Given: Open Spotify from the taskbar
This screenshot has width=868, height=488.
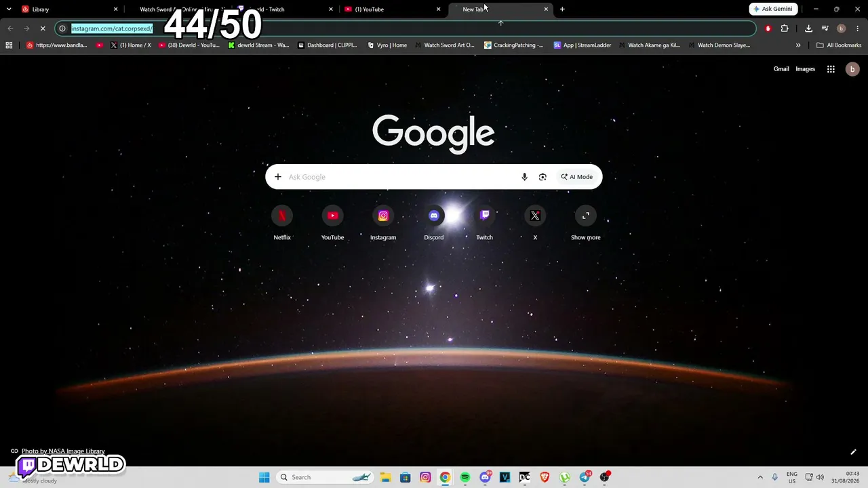Looking at the screenshot, I should click(465, 477).
